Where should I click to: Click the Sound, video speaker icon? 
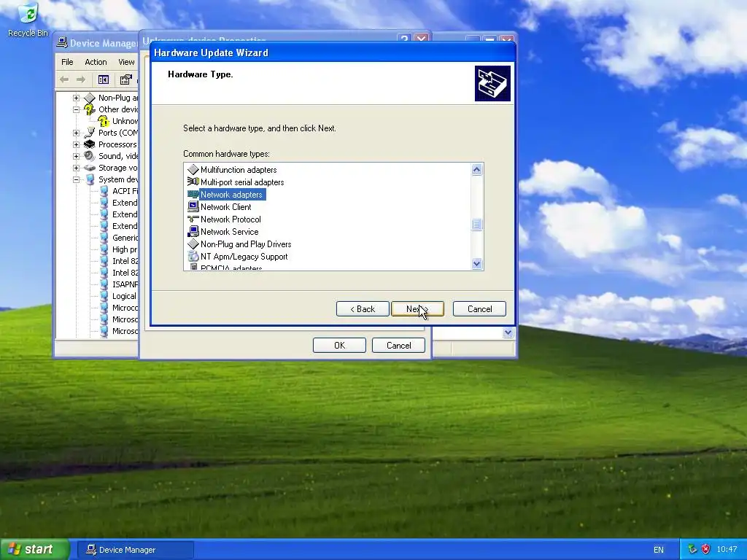point(89,156)
